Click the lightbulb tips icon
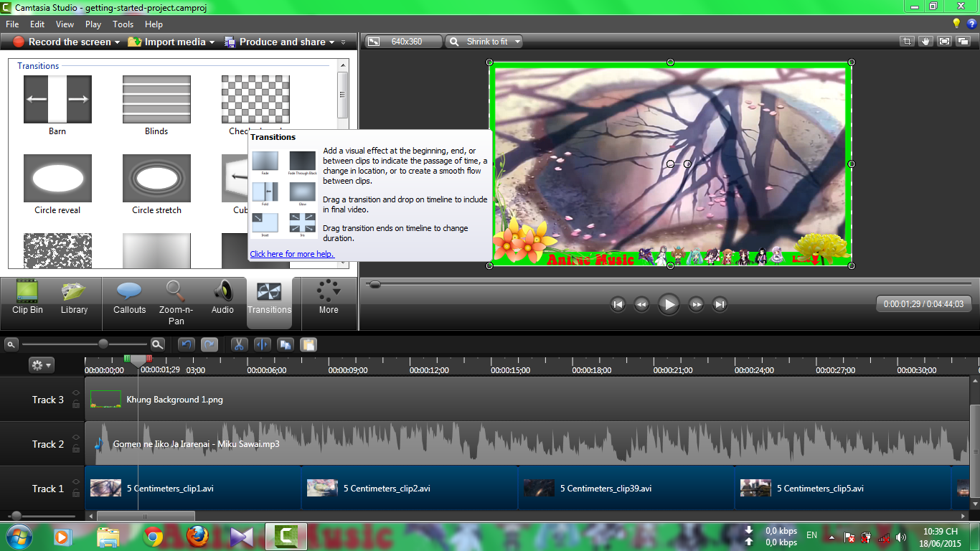The height and width of the screenshot is (551, 980). tap(956, 24)
